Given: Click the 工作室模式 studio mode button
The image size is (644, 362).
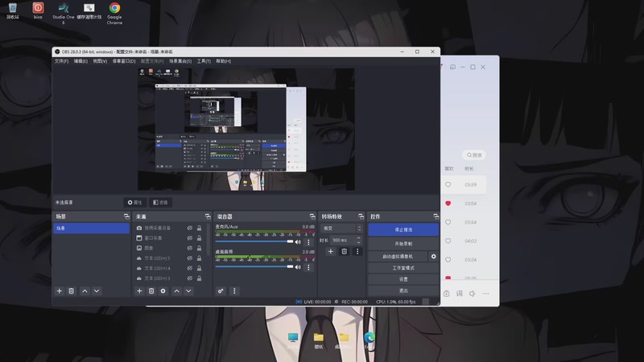Looking at the screenshot, I should pos(403,268).
